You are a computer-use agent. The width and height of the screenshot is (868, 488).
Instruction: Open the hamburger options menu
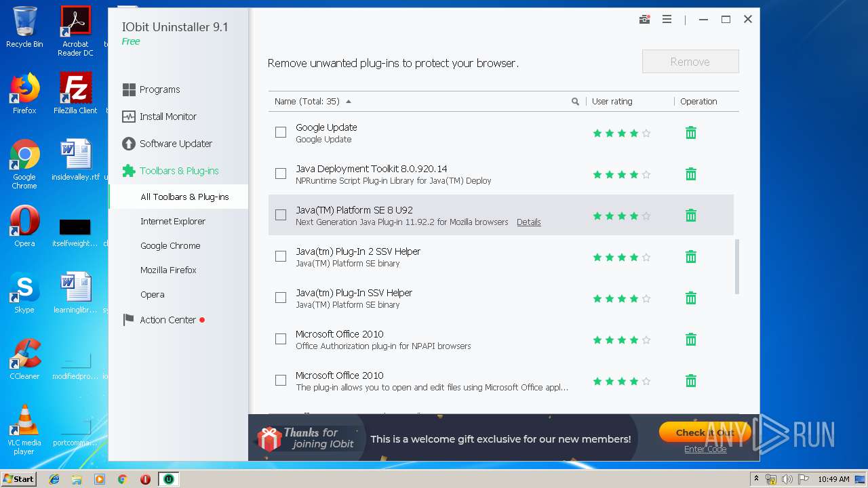pos(667,20)
